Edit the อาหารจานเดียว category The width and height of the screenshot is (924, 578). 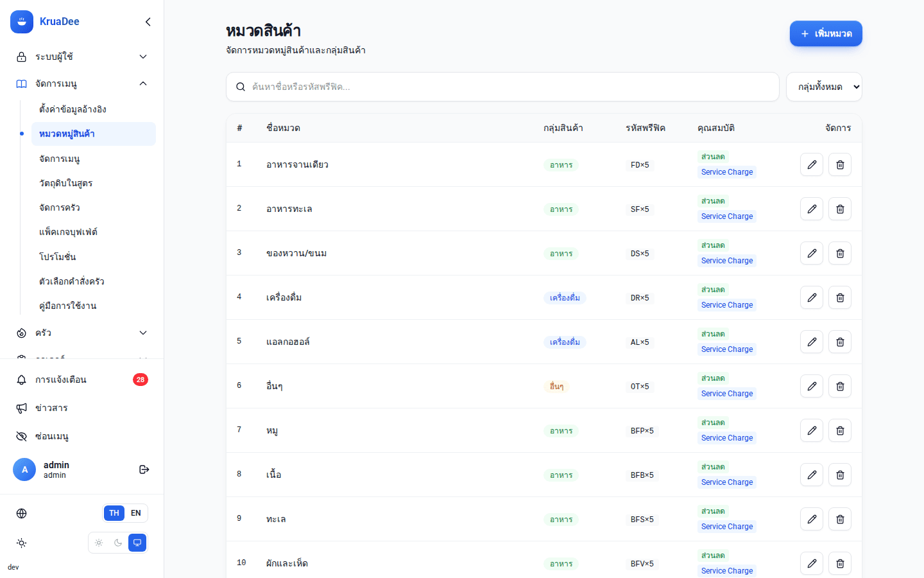tap(812, 165)
